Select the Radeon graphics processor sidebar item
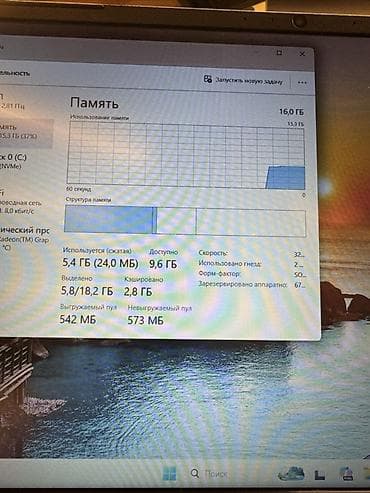This screenshot has width=370, height=493. click(25, 239)
